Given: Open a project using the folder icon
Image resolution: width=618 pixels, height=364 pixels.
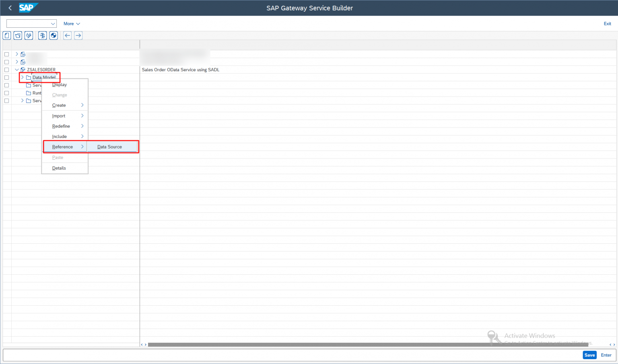Looking at the screenshot, I should (x=18, y=35).
